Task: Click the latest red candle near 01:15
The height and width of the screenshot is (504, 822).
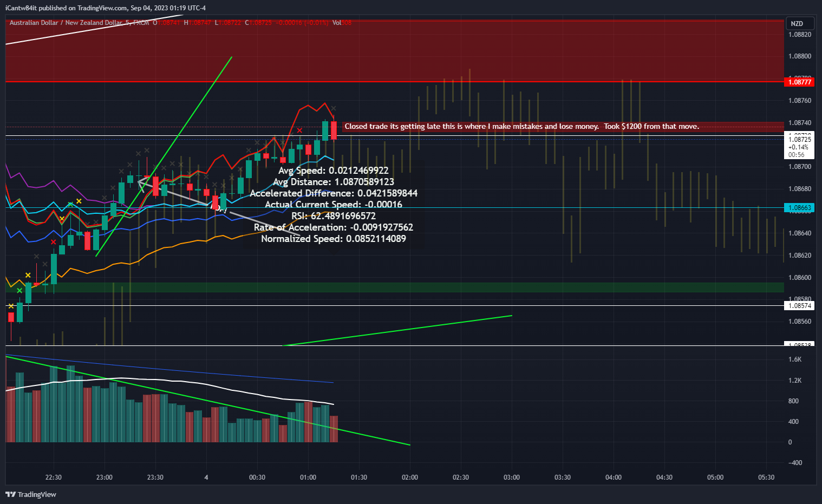Action: click(334, 131)
